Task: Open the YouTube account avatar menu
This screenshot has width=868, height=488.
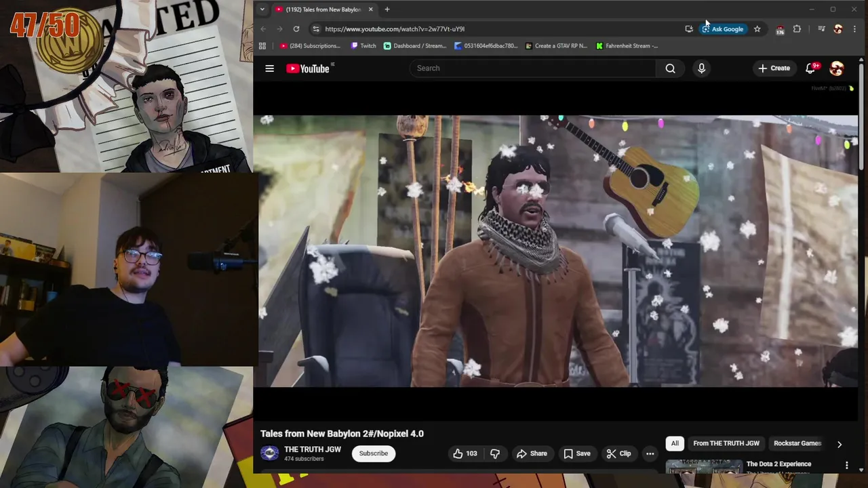Action: 837,68
